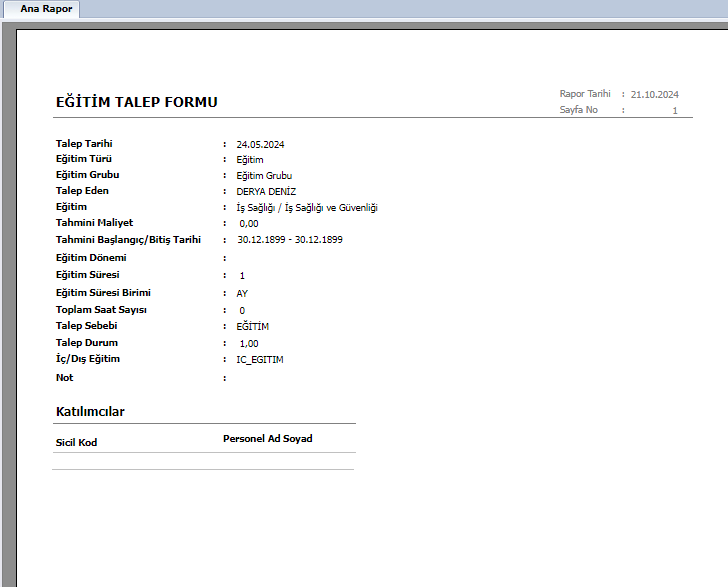Select the Rapor Tarihi label

(585, 94)
